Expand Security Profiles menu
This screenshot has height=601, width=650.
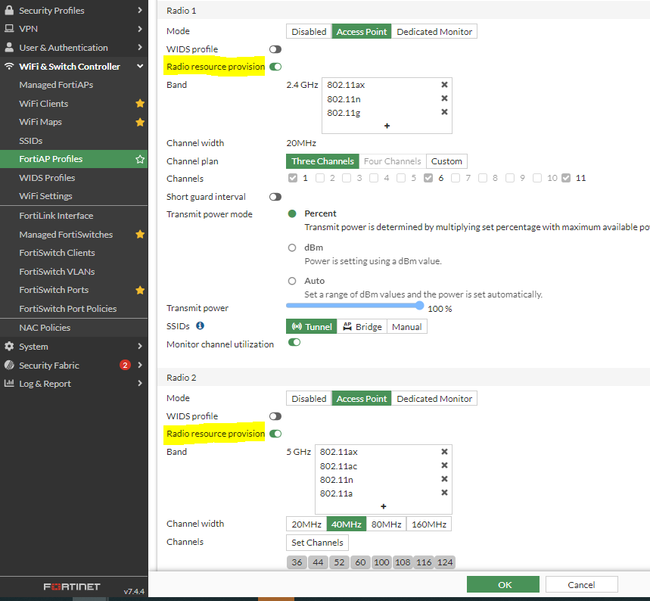[x=140, y=10]
